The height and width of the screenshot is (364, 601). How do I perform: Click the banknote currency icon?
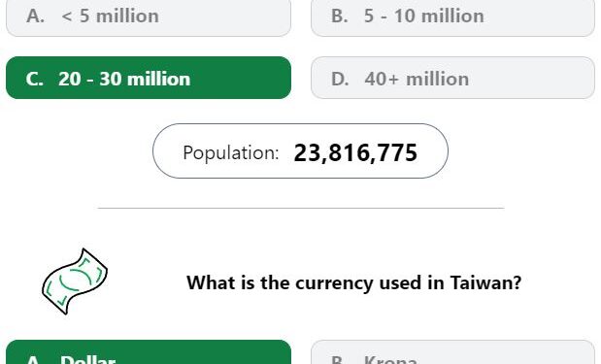pyautogui.click(x=75, y=281)
